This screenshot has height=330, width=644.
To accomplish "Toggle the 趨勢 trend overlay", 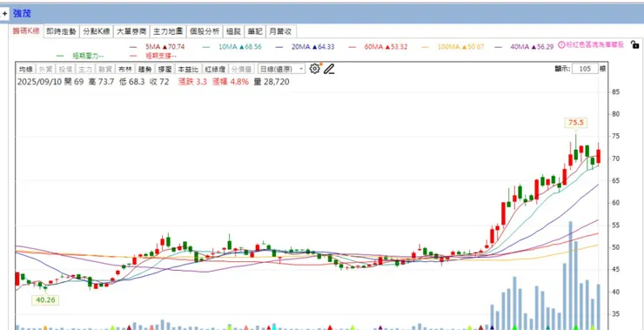I will (x=144, y=69).
